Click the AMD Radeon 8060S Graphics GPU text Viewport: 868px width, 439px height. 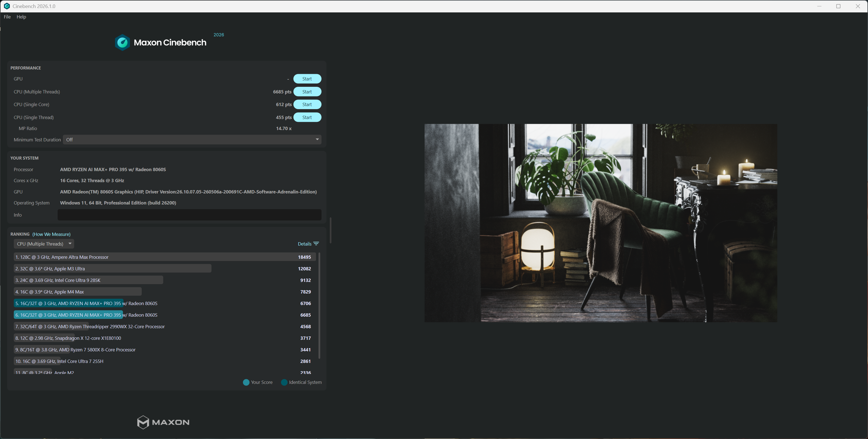pos(188,192)
